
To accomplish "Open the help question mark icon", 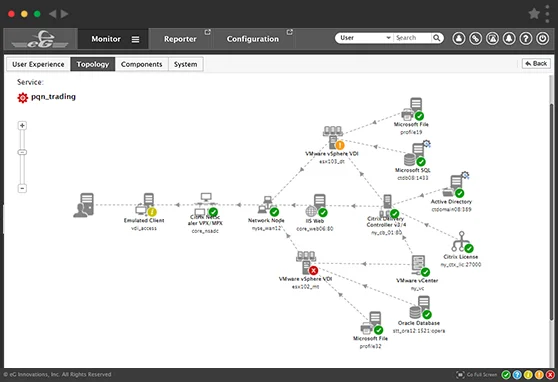I will (526, 38).
